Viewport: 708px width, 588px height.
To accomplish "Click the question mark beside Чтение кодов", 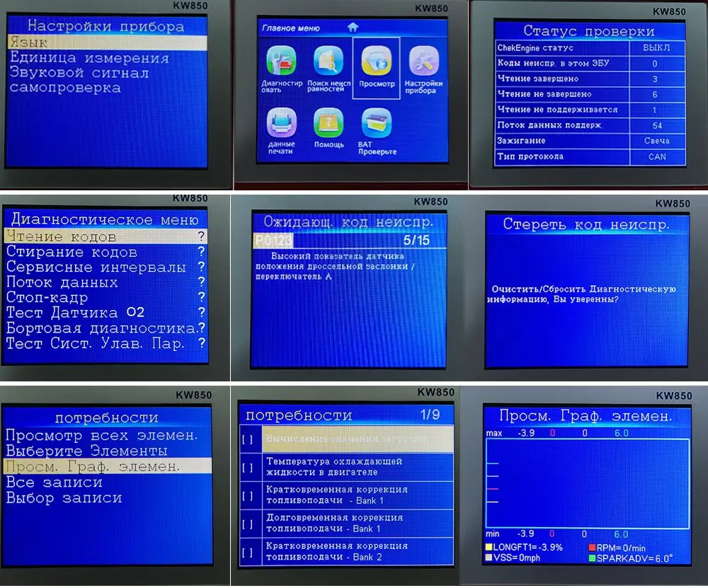I will (x=201, y=236).
